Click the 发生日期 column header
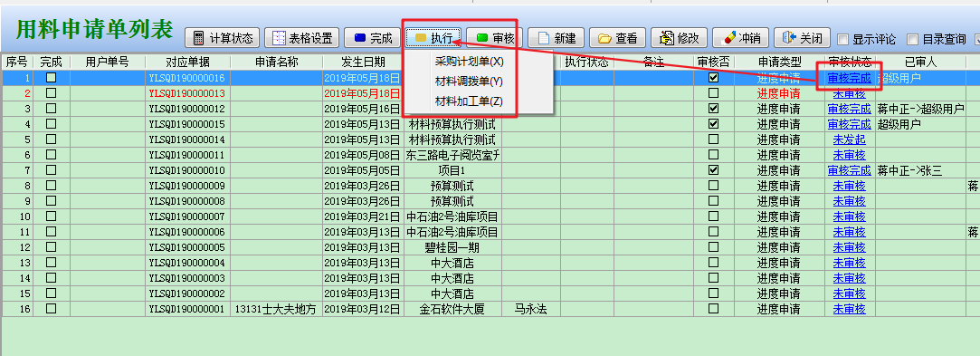Image resolution: width=980 pixels, height=356 pixels. pyautogui.click(x=363, y=62)
